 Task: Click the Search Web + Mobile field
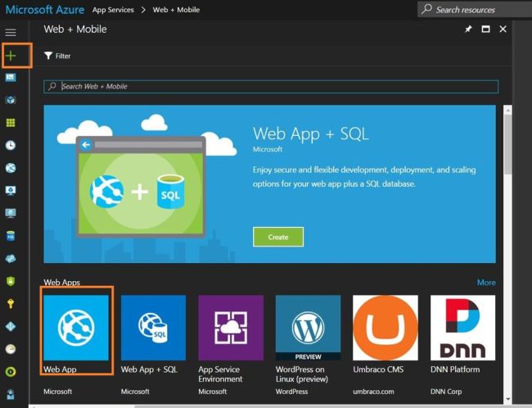[271, 86]
